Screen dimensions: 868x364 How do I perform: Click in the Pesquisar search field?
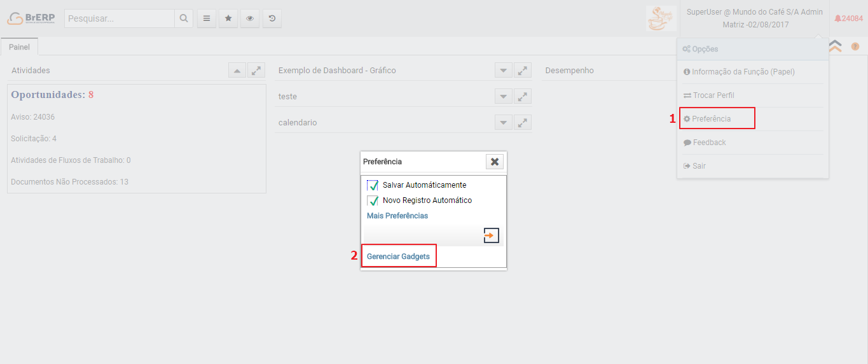[x=120, y=18]
